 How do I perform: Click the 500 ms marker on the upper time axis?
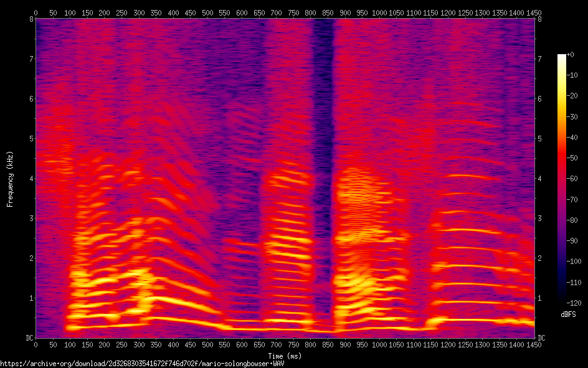click(207, 12)
